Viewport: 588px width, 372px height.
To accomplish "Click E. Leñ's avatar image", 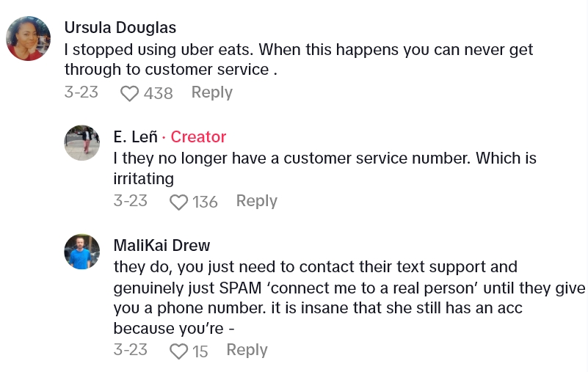I will [x=82, y=142].
